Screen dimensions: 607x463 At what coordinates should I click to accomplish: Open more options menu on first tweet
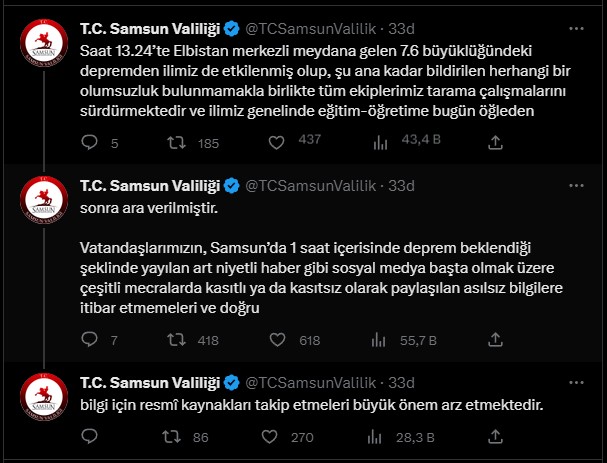coord(576,28)
